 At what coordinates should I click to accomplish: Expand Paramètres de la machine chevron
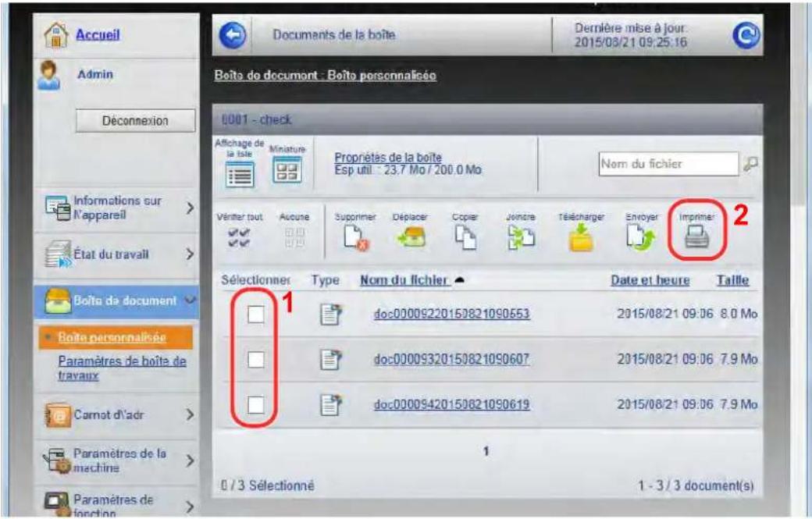(190, 460)
